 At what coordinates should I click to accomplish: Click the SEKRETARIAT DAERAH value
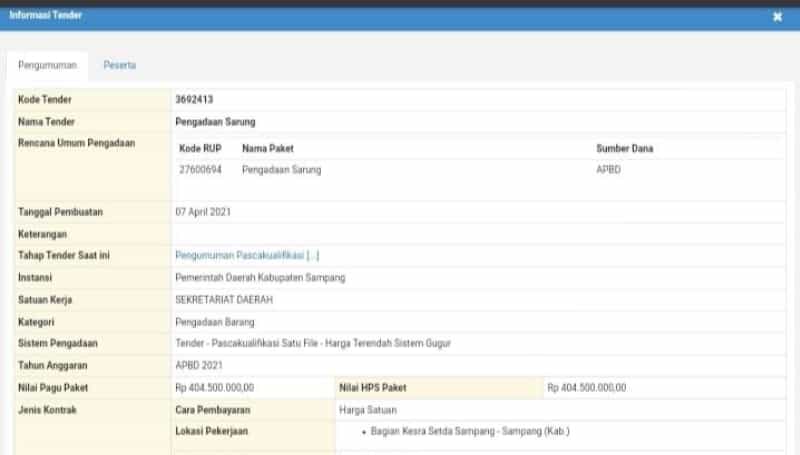coord(223,299)
